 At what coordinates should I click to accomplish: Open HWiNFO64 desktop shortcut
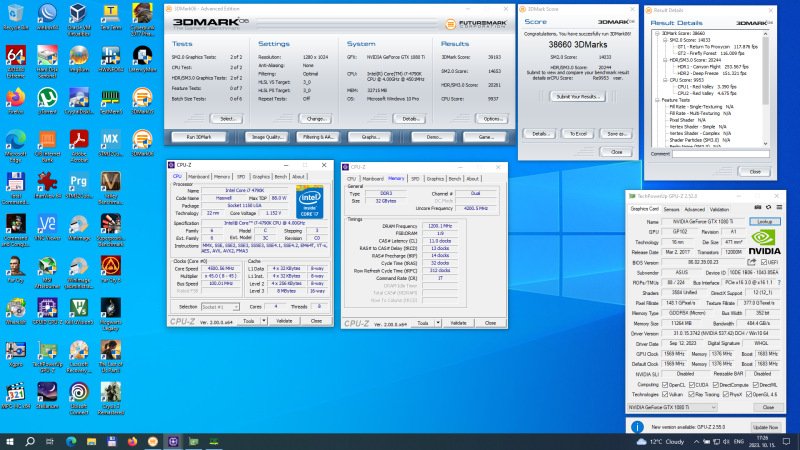[x=110, y=59]
